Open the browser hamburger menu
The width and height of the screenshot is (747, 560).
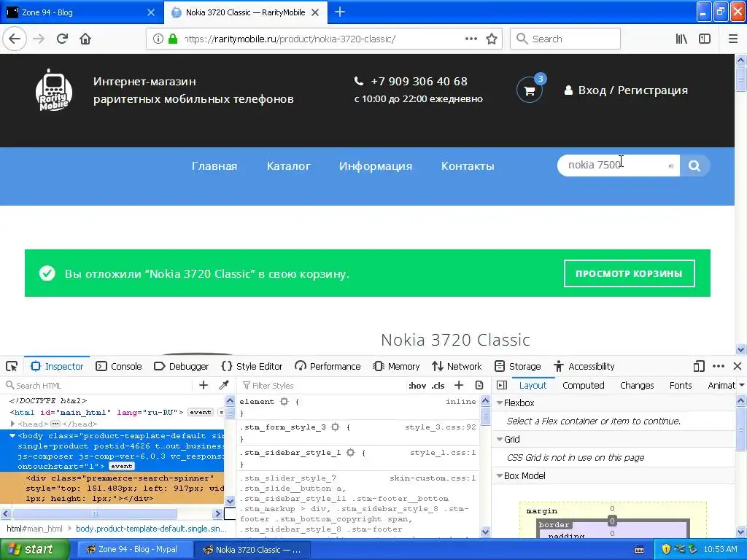733,39
